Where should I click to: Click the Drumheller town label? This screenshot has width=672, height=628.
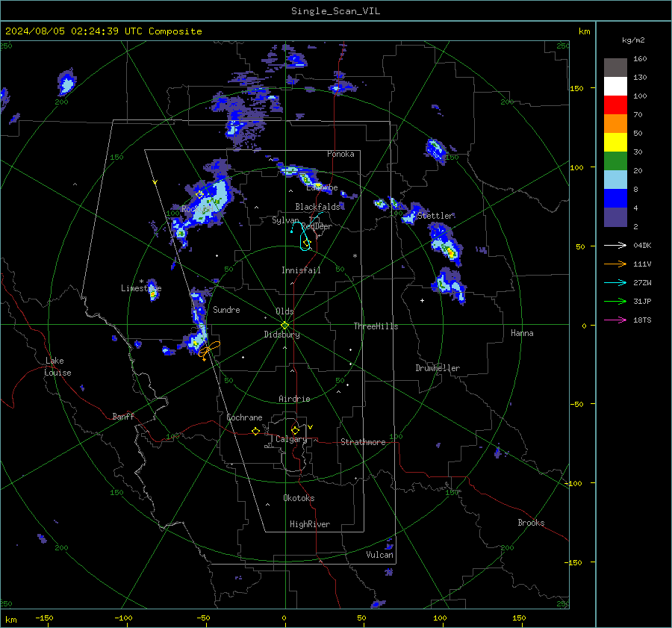pos(437,368)
